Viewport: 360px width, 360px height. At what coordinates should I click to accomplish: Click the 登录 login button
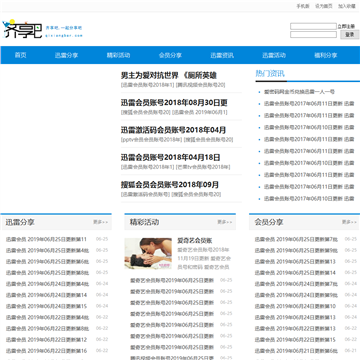[x=350, y=34]
